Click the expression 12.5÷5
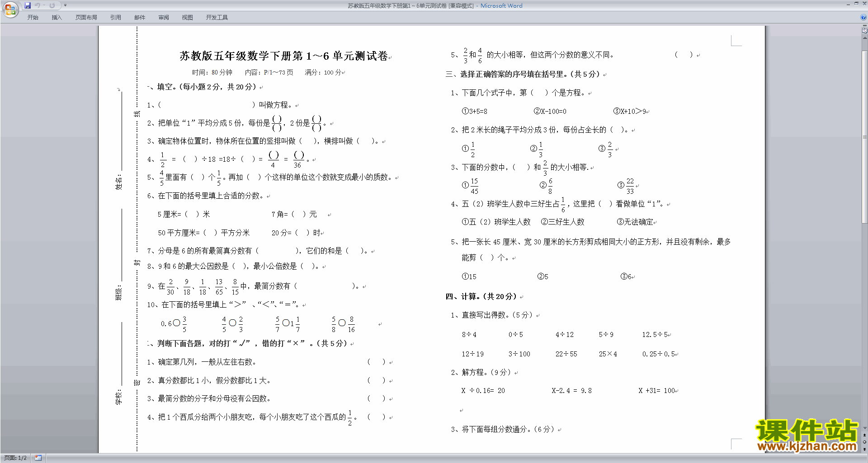868x463 pixels. click(655, 334)
